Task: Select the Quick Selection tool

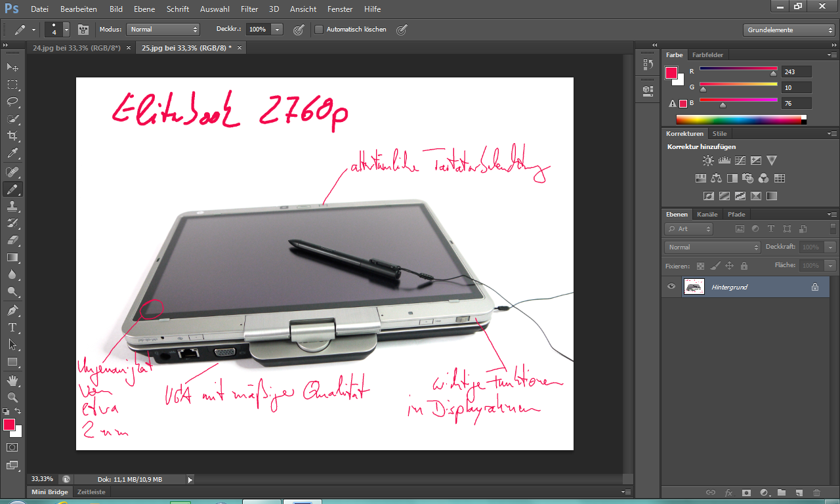Action: [x=12, y=119]
